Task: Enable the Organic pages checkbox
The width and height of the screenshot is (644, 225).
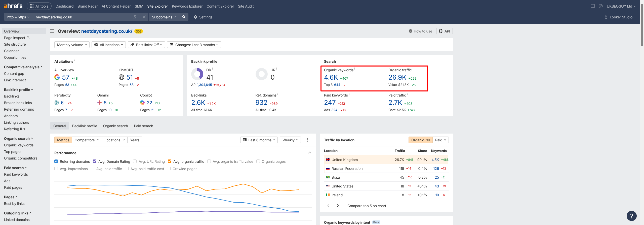Action: click(258, 161)
